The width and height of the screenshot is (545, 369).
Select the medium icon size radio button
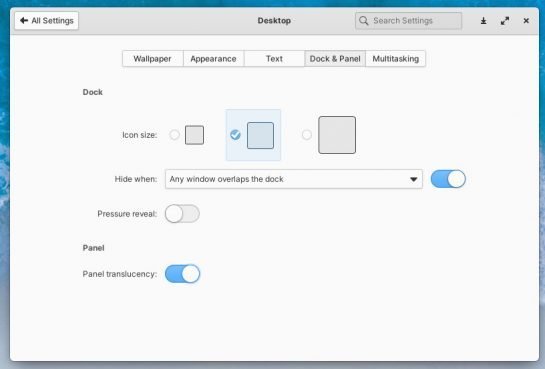pyautogui.click(x=235, y=134)
